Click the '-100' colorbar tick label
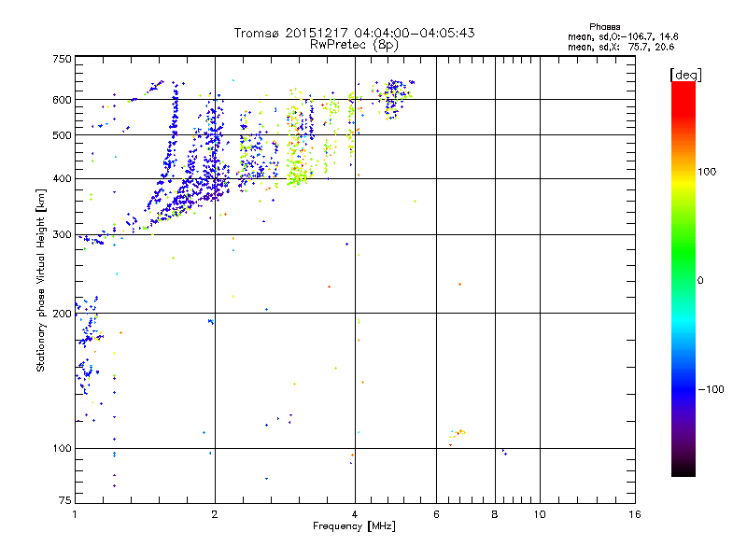 [x=711, y=389]
